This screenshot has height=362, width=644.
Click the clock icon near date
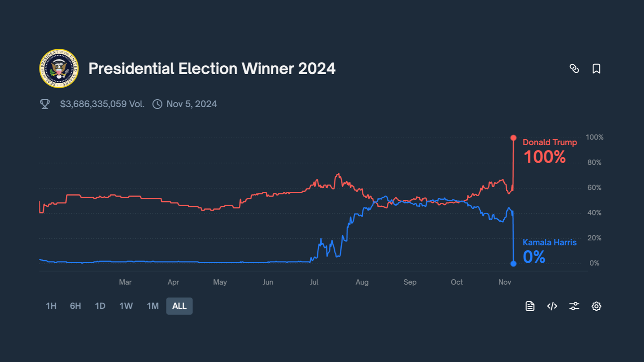point(157,104)
